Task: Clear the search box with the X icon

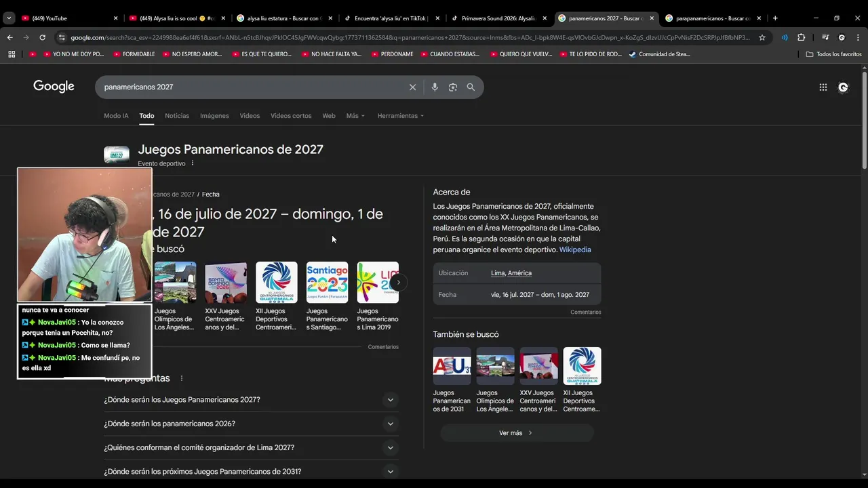Action: tap(412, 87)
